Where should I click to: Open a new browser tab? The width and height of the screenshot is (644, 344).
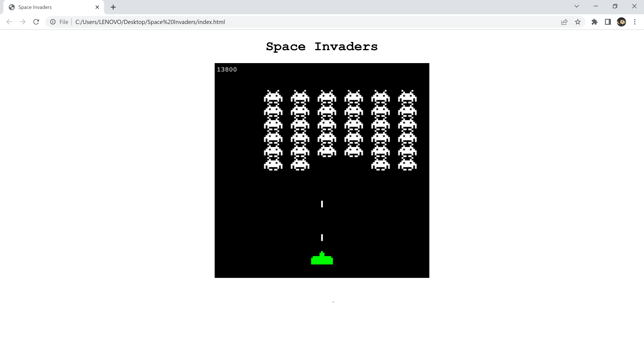[113, 7]
